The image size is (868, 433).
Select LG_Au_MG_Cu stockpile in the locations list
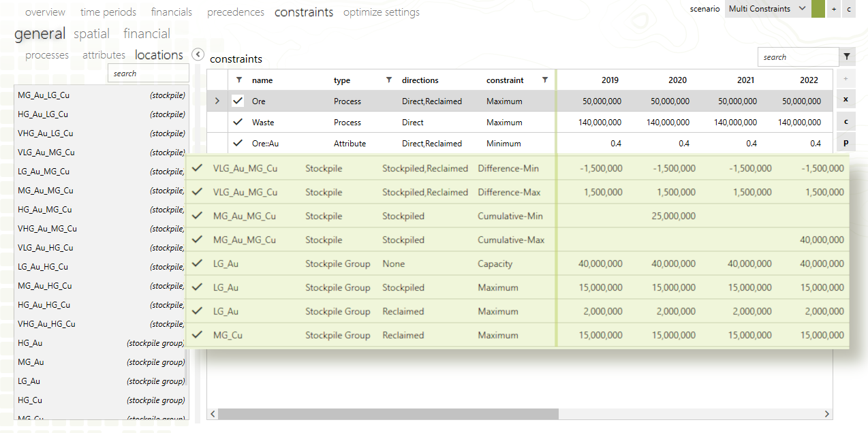point(99,171)
